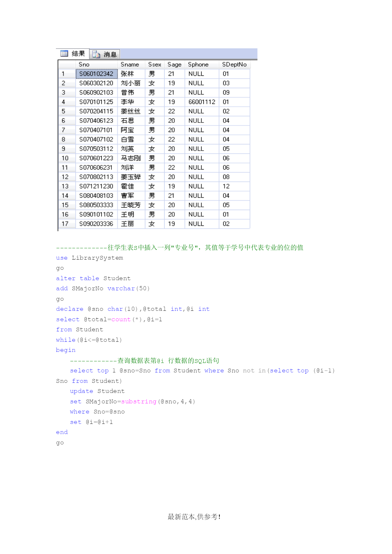Click name cell 刘洋
This screenshot has width=392, height=554.
coord(131,167)
